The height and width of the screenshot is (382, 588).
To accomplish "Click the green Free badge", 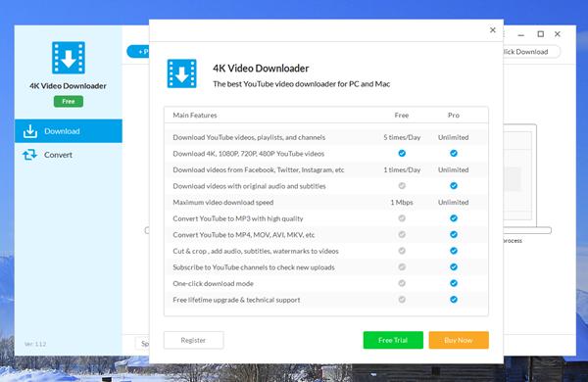I will pos(69,101).
